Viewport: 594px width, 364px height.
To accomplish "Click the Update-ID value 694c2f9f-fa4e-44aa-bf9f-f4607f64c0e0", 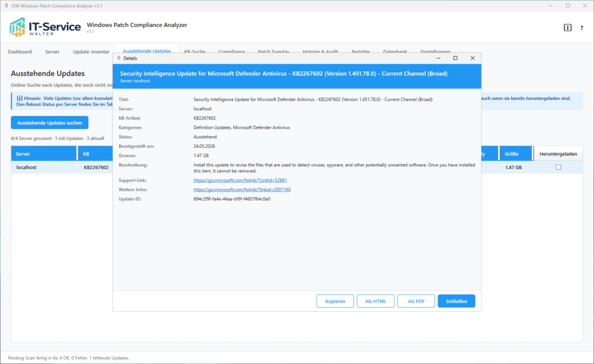I will coord(232,199).
